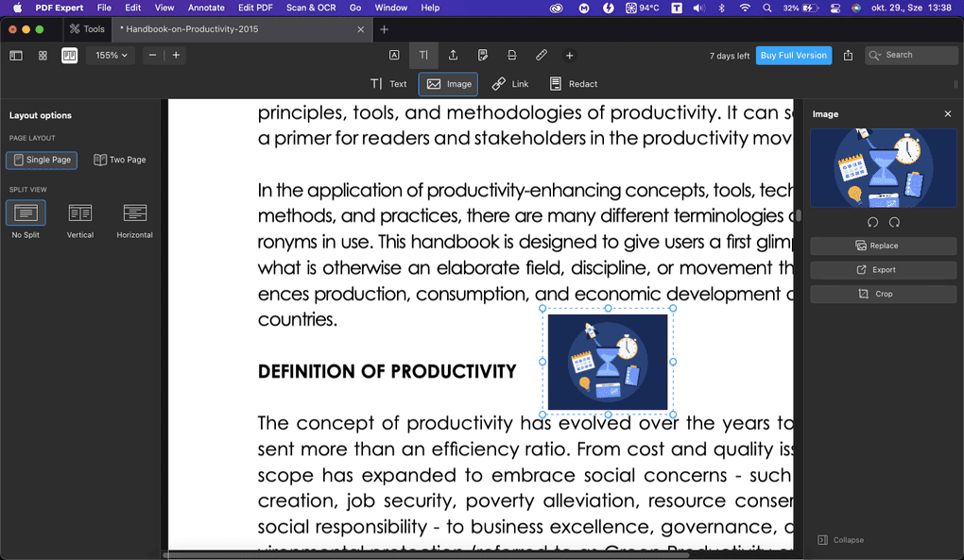Rotate the image counterclockwise in the Image panel
The image size is (964, 560).
[870, 222]
